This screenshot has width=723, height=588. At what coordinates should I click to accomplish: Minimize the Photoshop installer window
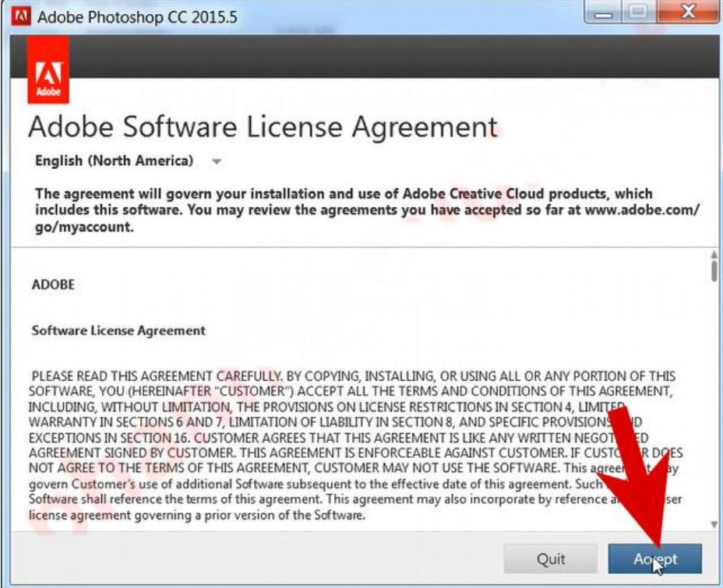pyautogui.click(x=607, y=14)
